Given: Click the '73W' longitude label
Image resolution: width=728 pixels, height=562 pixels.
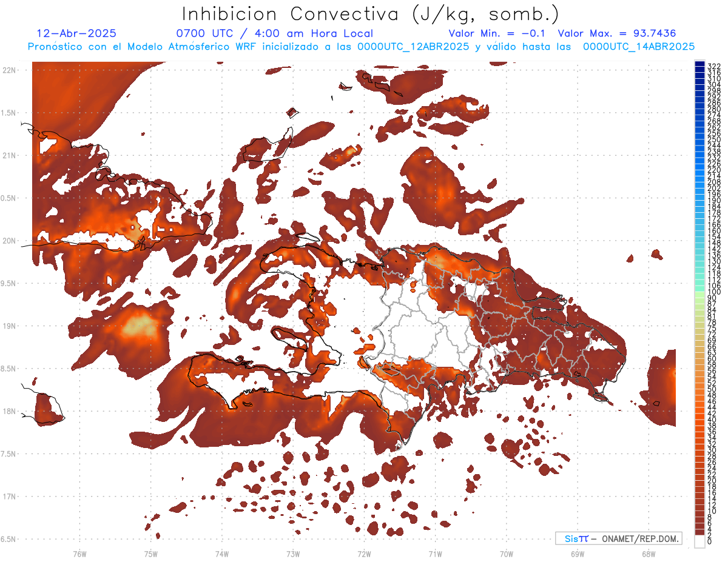Looking at the screenshot, I should pos(293,554).
